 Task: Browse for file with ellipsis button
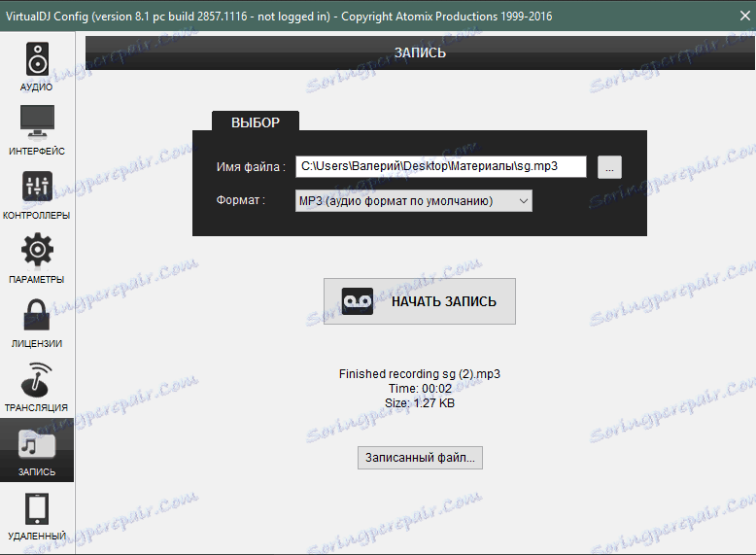click(609, 167)
